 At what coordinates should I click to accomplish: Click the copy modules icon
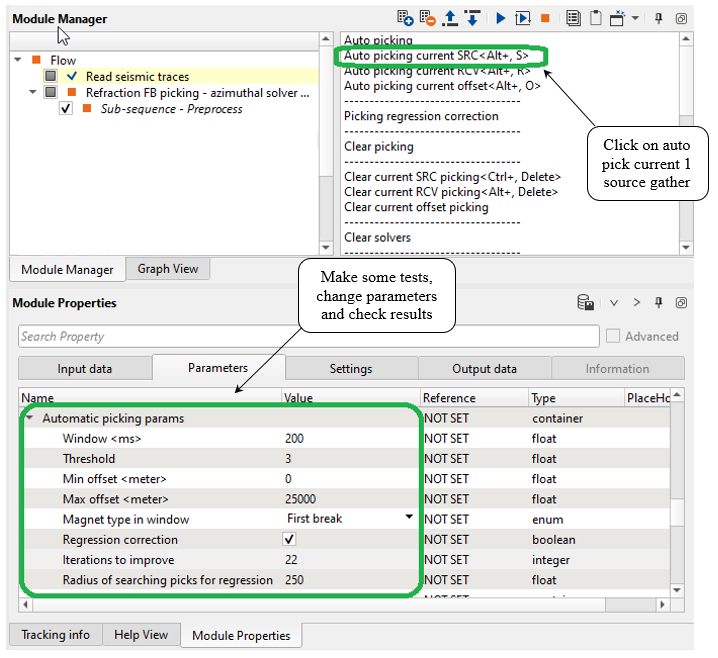click(573, 18)
